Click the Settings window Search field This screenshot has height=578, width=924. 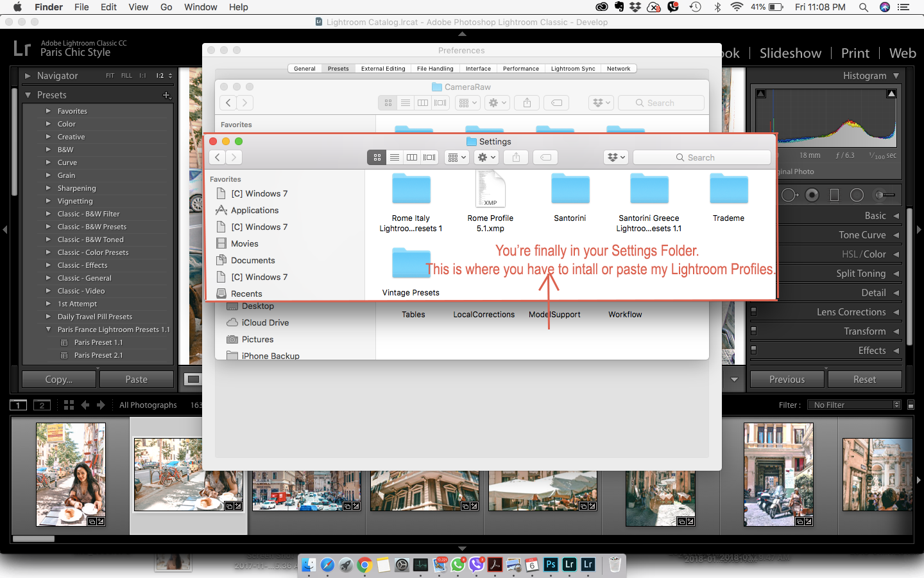point(701,157)
